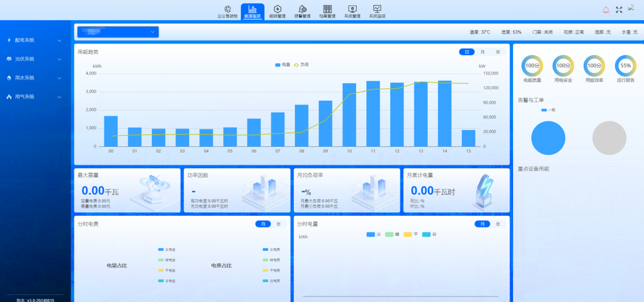Image resolution: width=644 pixels, height=302 pixels.
Task: Click the 运行报告 55% ring gauge
Action: (626, 65)
